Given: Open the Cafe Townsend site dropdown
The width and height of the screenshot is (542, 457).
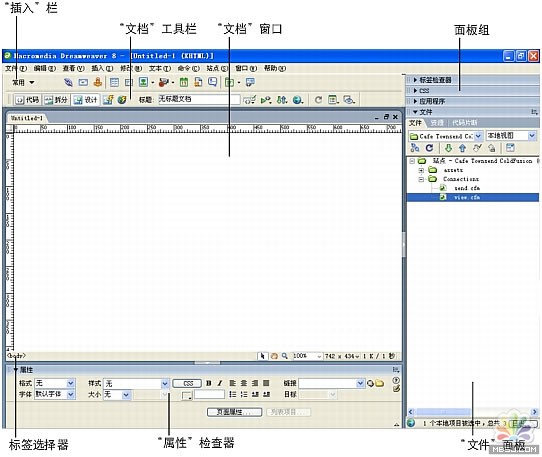Looking at the screenshot, I should coord(478,136).
